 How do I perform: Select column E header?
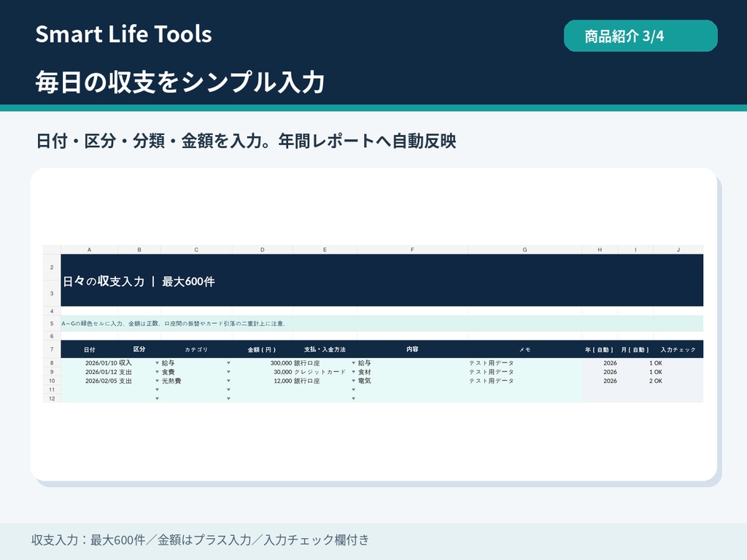[x=325, y=249]
